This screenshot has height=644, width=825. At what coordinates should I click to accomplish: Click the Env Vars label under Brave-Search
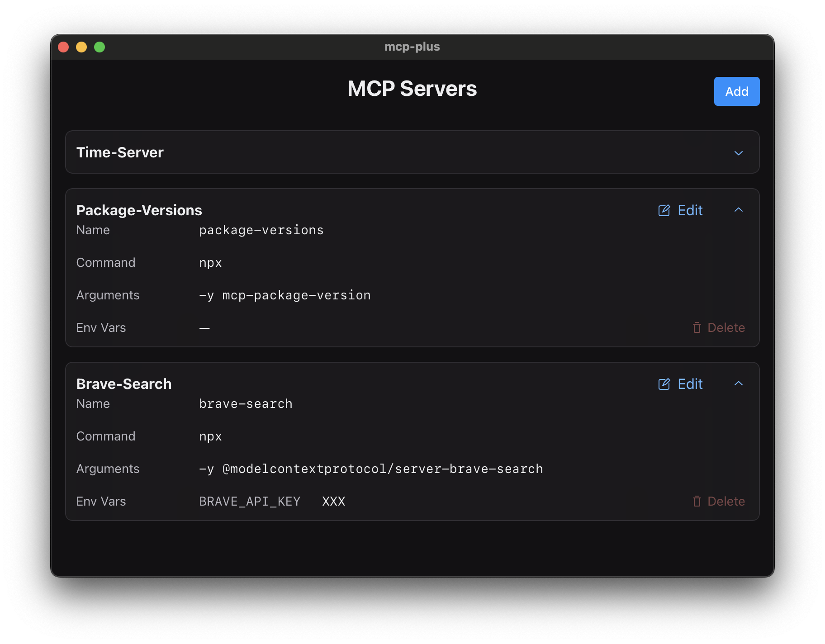click(101, 501)
